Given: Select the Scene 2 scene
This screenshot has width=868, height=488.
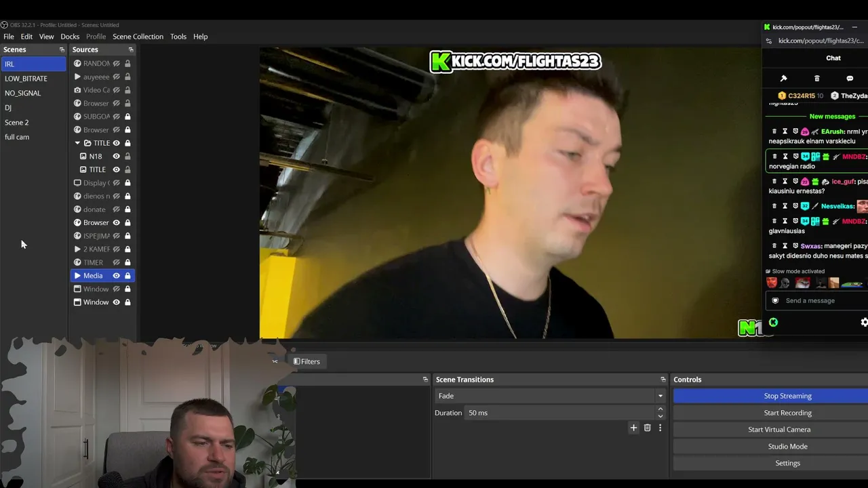Looking at the screenshot, I should click(x=33, y=122).
